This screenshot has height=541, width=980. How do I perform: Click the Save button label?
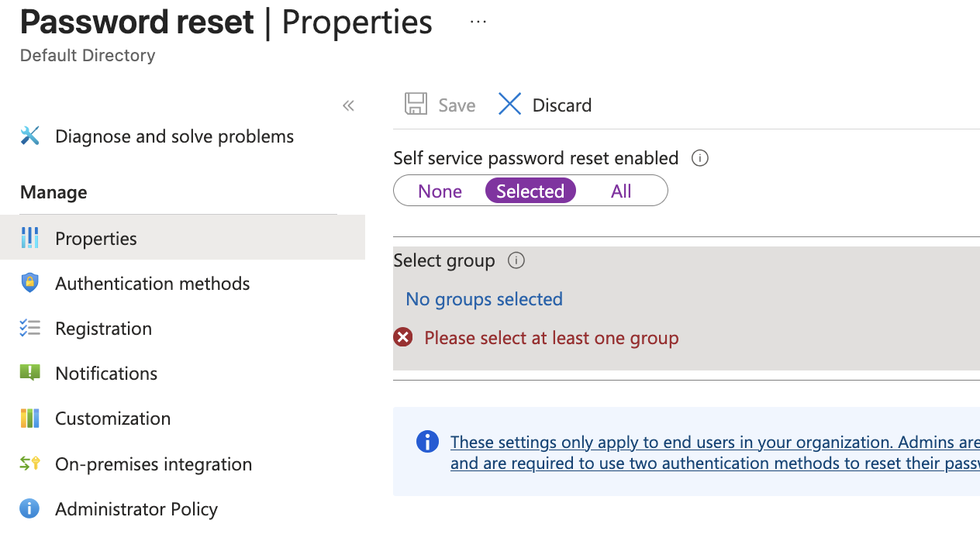tap(457, 105)
